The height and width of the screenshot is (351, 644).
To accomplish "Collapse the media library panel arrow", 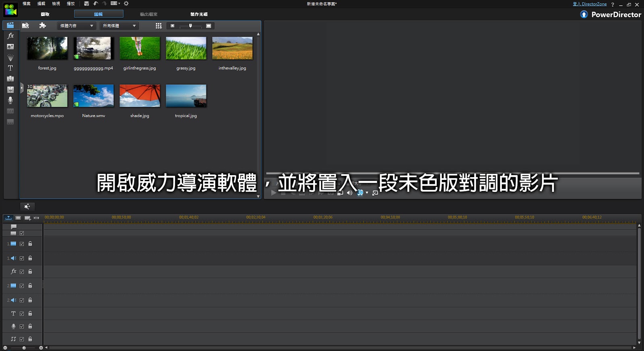I will (x=22, y=87).
